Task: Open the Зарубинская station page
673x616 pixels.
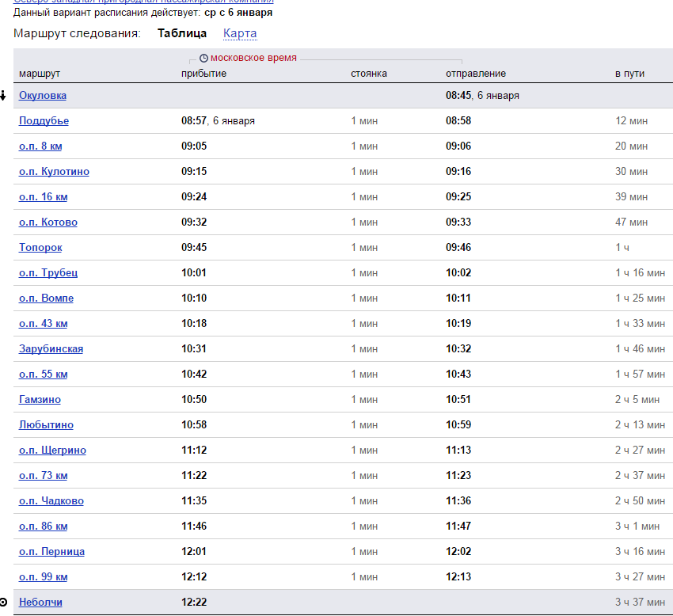Action: pyautogui.click(x=51, y=349)
